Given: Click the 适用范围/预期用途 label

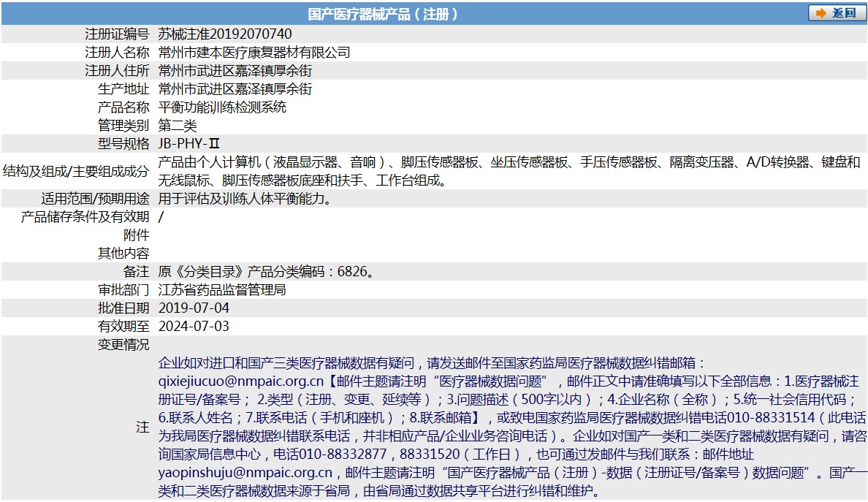Looking at the screenshot, I should click(x=95, y=198).
